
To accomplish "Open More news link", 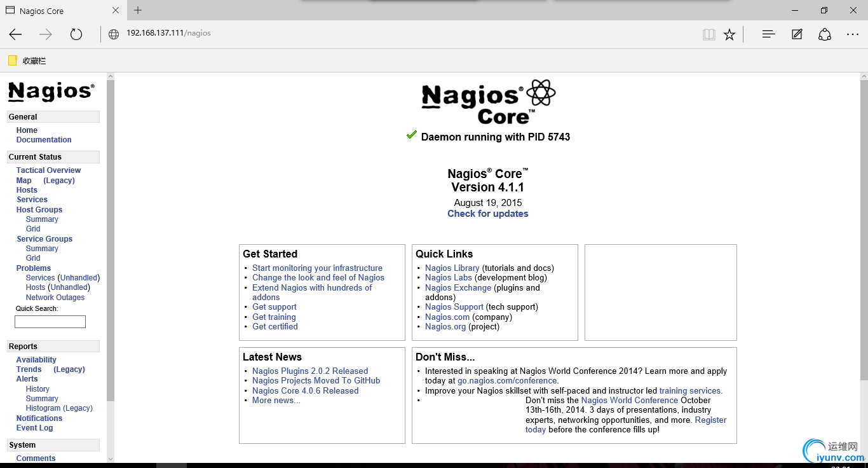I will (x=276, y=401).
